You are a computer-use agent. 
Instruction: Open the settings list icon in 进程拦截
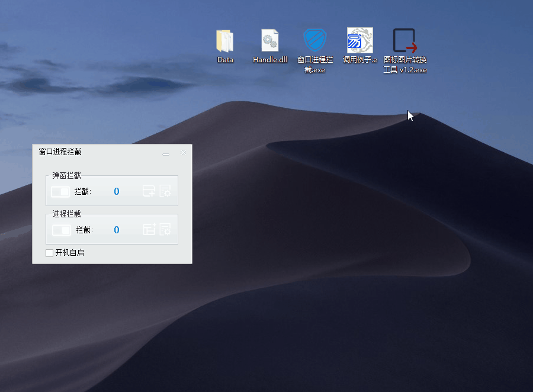tap(165, 230)
